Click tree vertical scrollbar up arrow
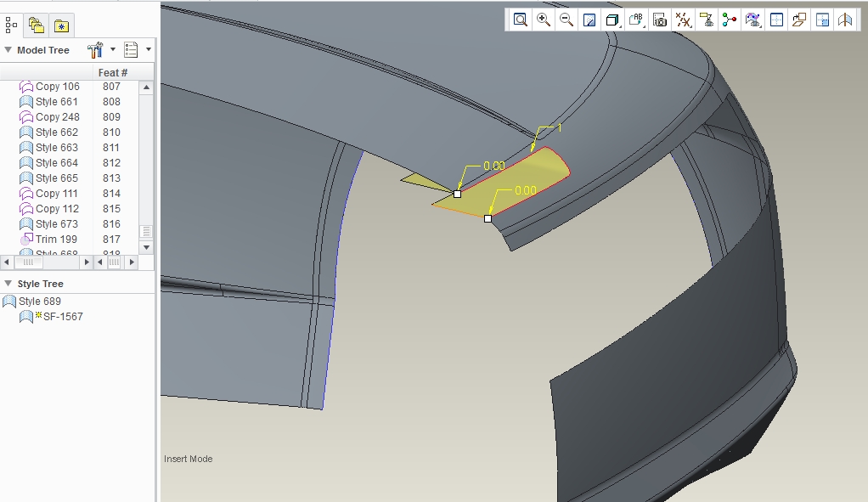Screen dimensions: 868x502 [146, 87]
